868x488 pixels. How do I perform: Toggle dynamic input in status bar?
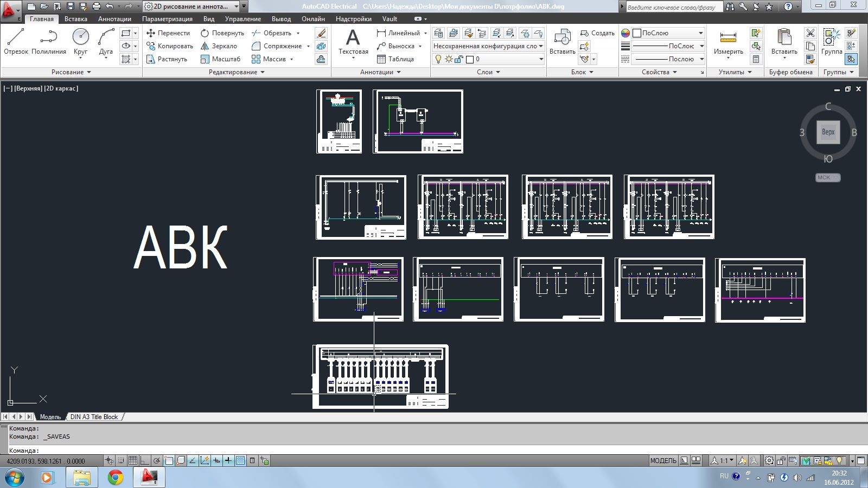pos(216,461)
